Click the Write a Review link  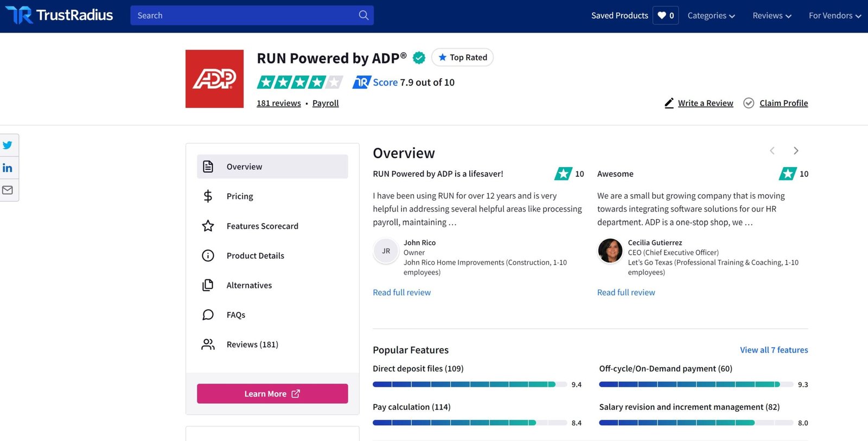705,103
